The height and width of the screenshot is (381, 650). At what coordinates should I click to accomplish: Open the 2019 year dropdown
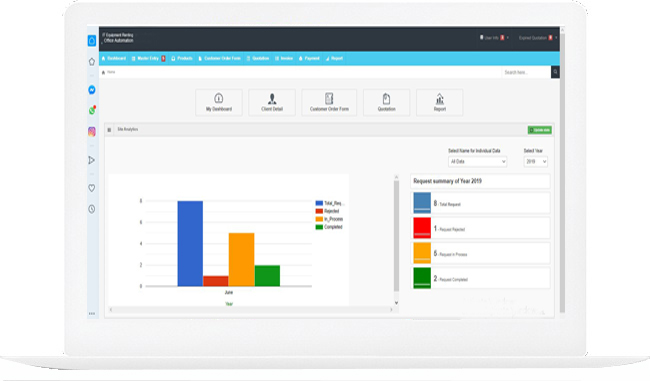click(536, 162)
